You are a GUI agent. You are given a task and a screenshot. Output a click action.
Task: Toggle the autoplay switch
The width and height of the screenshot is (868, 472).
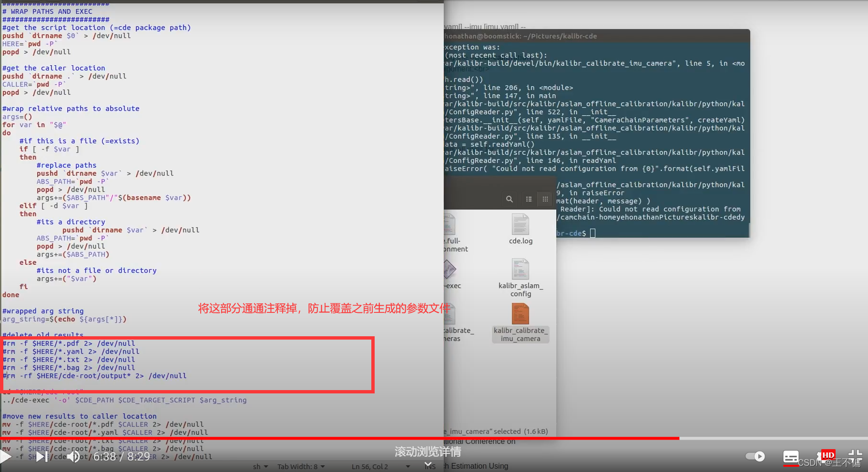coord(755,456)
